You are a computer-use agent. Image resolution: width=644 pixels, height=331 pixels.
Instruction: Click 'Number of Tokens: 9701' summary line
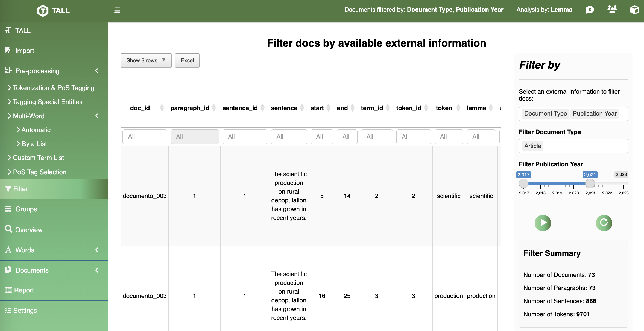click(x=556, y=314)
